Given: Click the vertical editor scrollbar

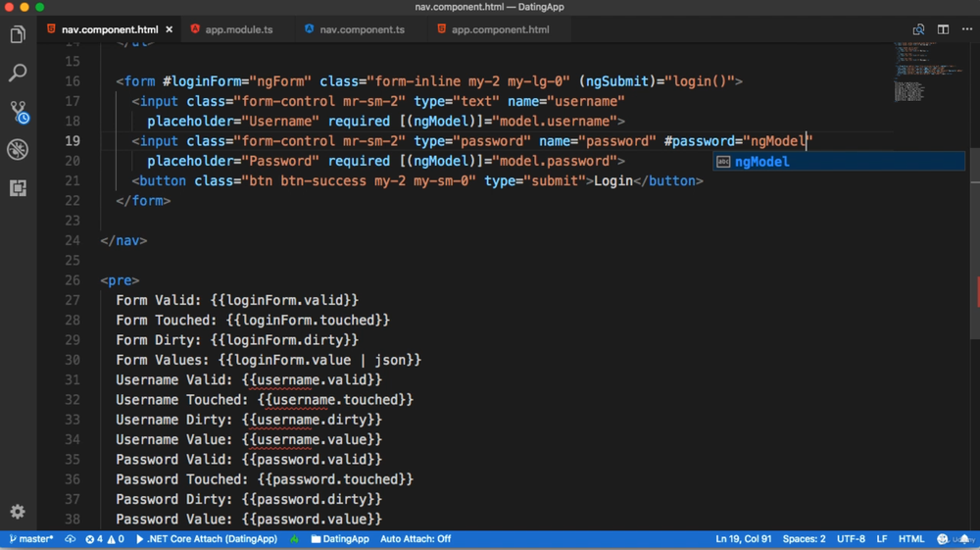Looking at the screenshot, I should pyautogui.click(x=974, y=244).
